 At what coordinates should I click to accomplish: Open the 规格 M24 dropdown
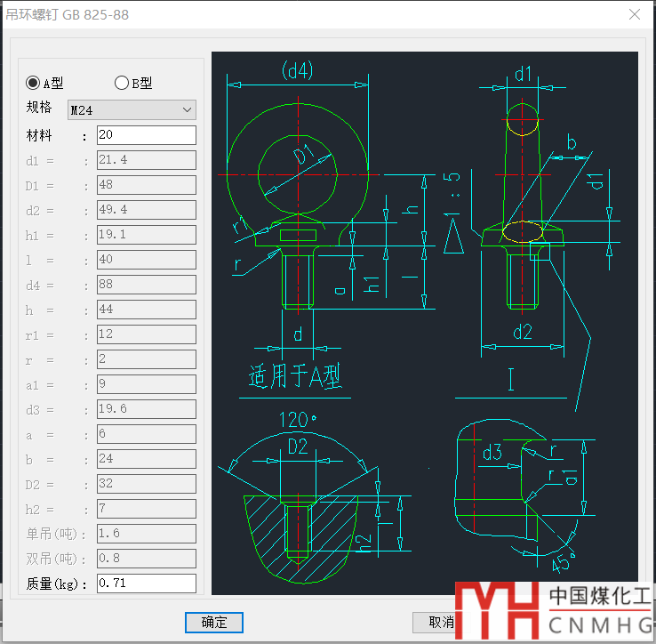pyautogui.click(x=132, y=110)
